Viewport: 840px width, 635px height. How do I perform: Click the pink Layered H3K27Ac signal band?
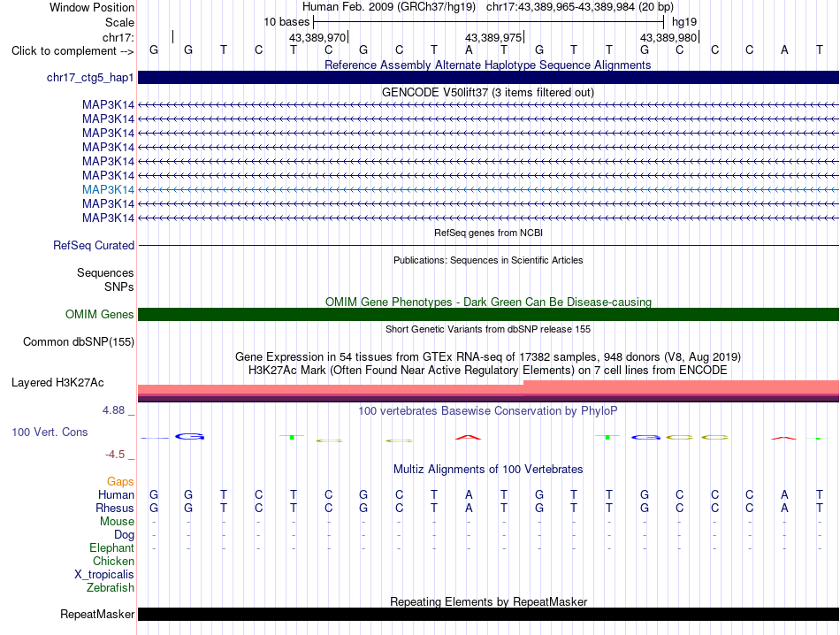click(488, 389)
